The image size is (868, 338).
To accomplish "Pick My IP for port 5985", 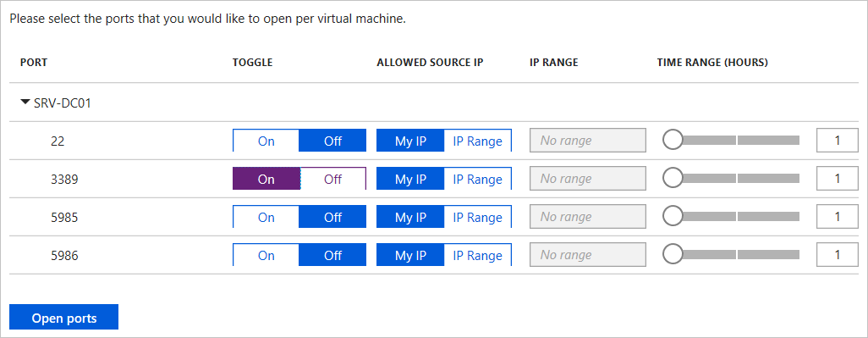I will click(x=410, y=217).
